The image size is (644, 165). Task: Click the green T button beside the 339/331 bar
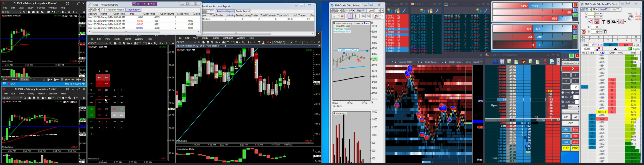(x=575, y=37)
